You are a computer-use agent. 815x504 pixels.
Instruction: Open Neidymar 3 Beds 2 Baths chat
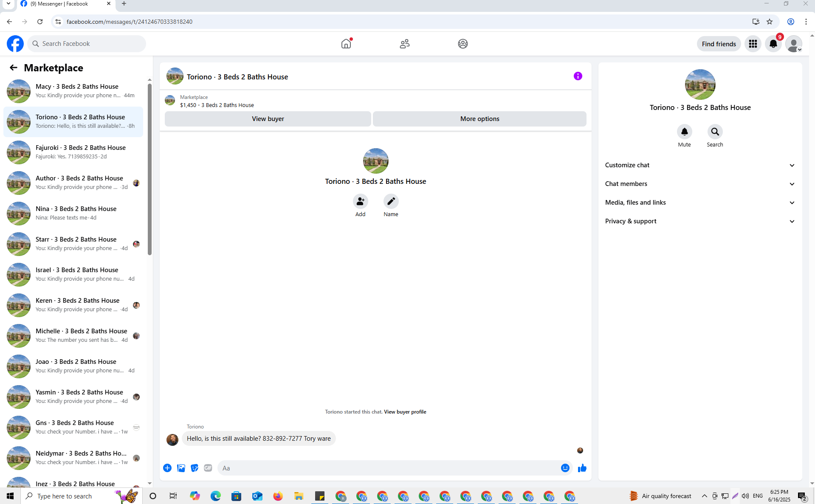pos(73,458)
